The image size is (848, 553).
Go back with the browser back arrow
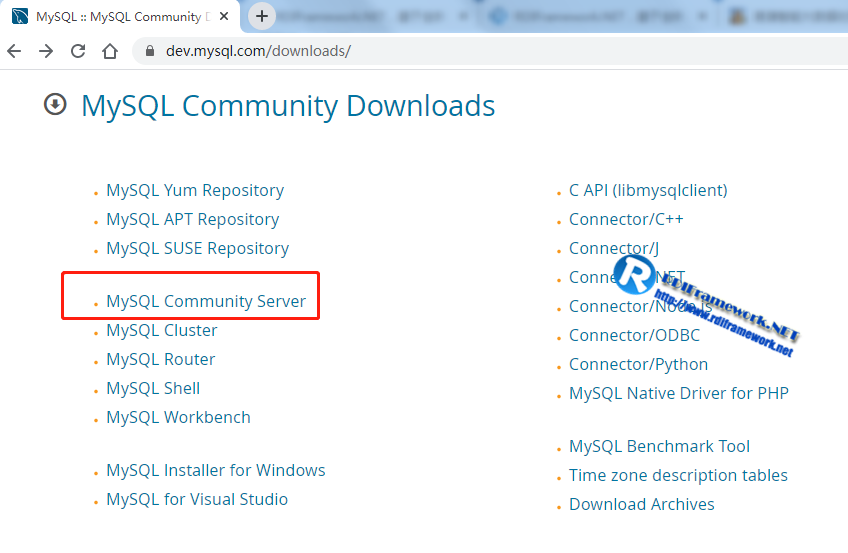(14, 51)
